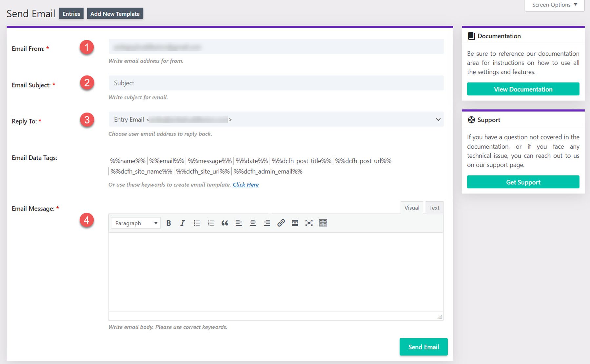Click the Send Email button

(x=423, y=347)
